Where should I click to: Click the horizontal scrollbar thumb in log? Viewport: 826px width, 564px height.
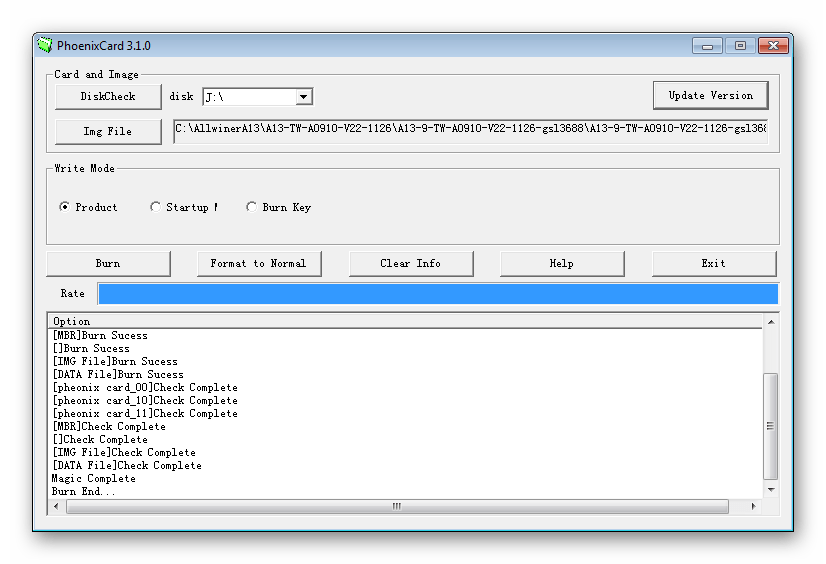[397, 507]
